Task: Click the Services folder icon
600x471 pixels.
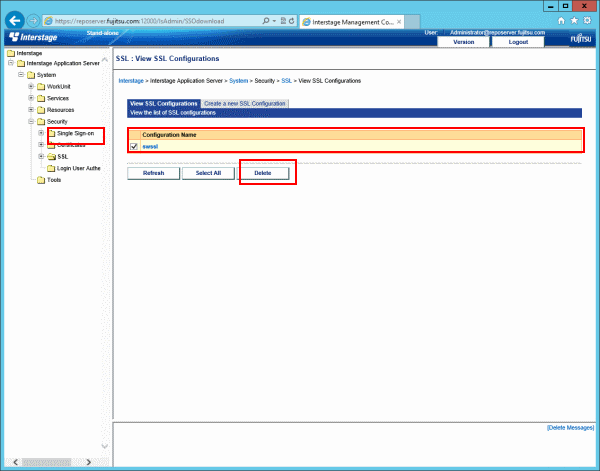Action: point(41,98)
